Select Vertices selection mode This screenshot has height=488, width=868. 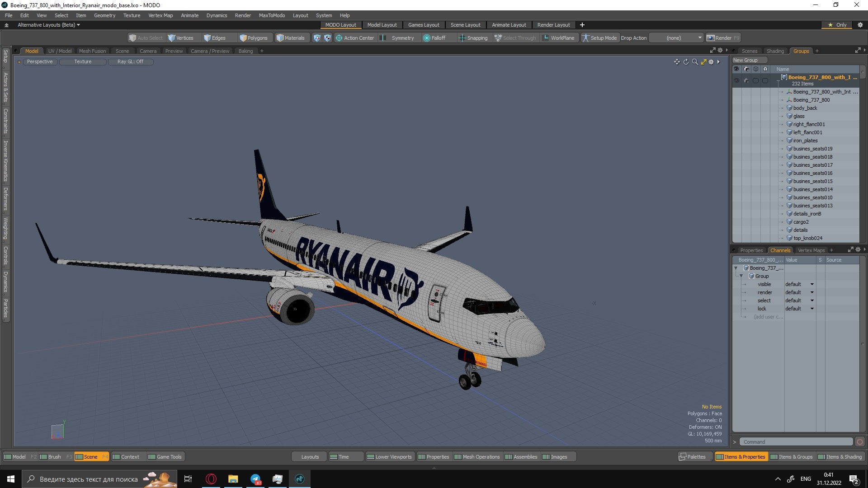coord(180,38)
